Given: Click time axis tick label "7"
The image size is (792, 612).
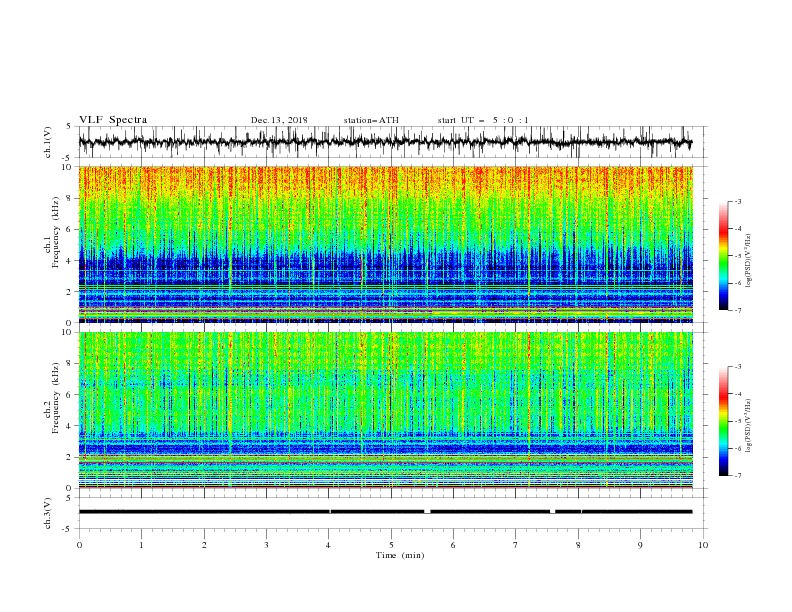Looking at the screenshot, I should [x=515, y=545].
